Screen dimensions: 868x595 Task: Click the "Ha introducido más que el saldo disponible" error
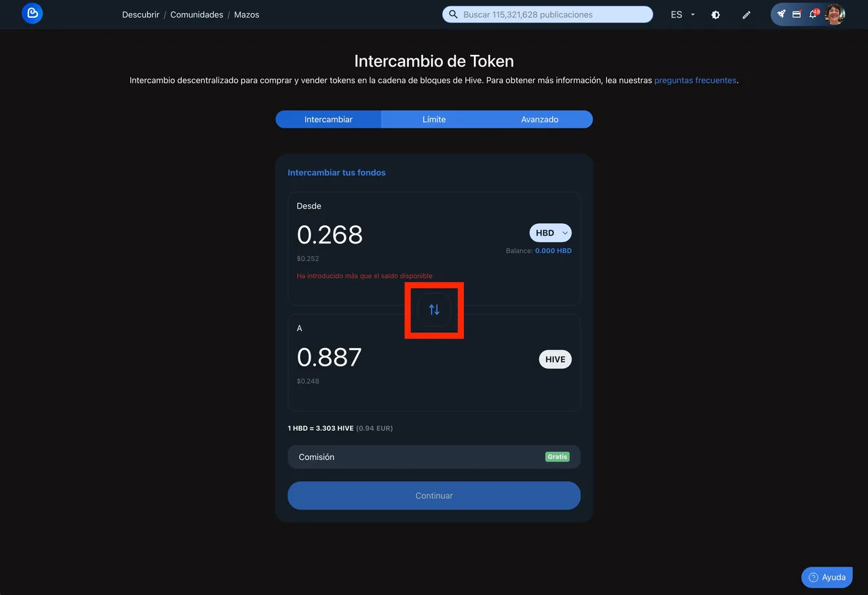point(365,275)
